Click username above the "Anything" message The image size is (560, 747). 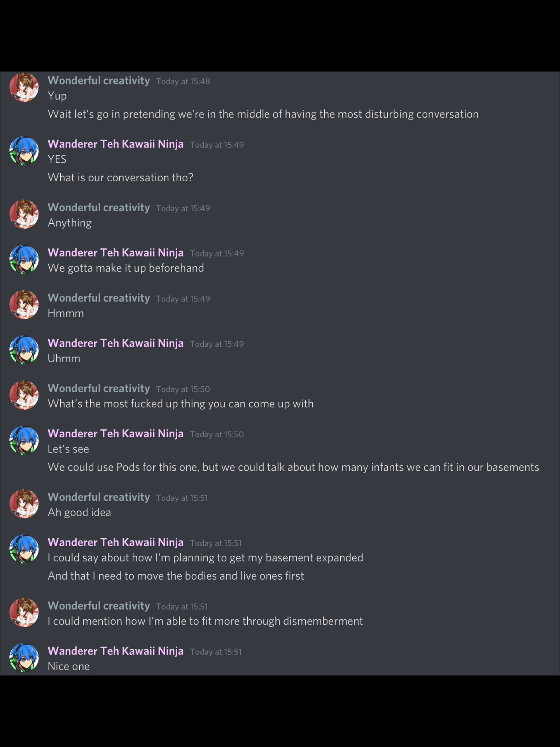point(99,207)
